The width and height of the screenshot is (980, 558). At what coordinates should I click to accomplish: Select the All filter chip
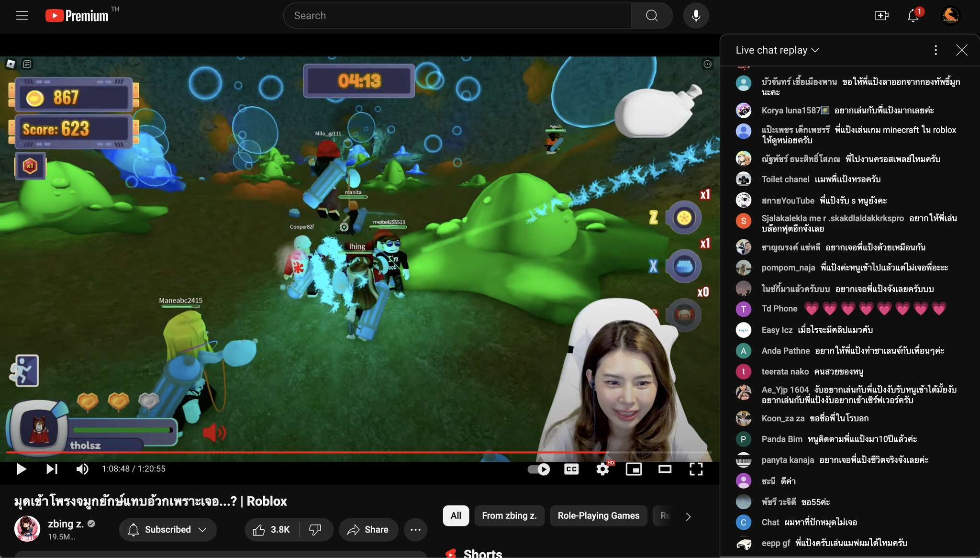tap(456, 515)
